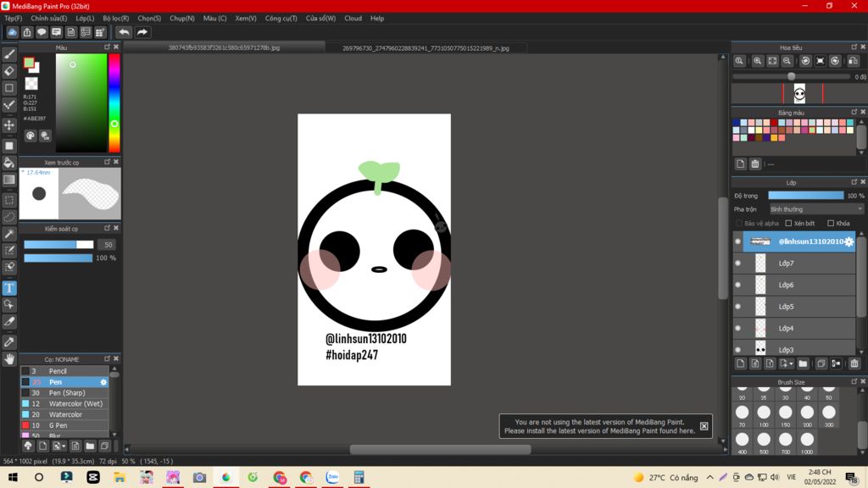
Task: Select the Gradient tool
Action: (x=9, y=180)
